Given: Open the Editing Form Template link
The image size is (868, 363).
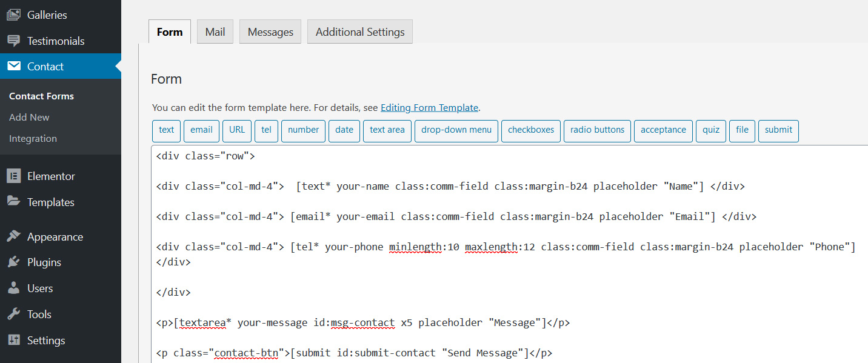Looking at the screenshot, I should click(429, 108).
